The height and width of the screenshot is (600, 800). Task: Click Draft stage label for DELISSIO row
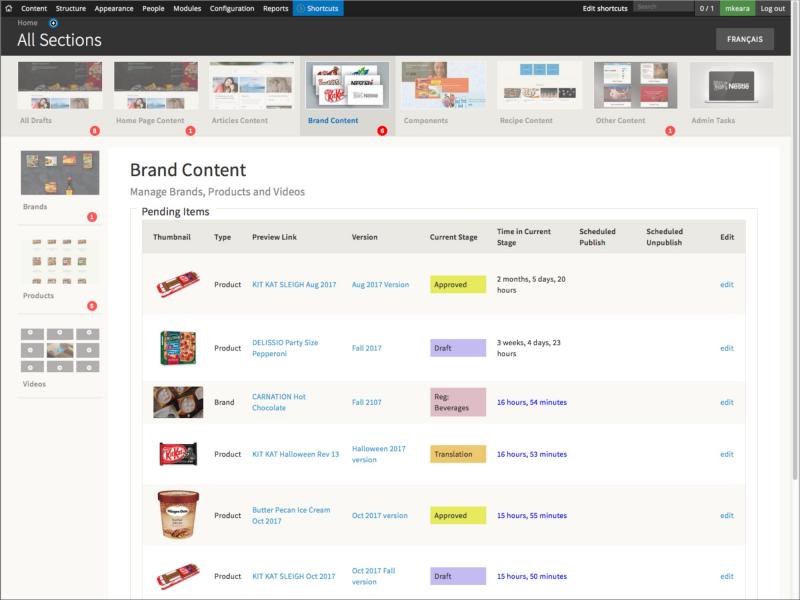click(458, 348)
